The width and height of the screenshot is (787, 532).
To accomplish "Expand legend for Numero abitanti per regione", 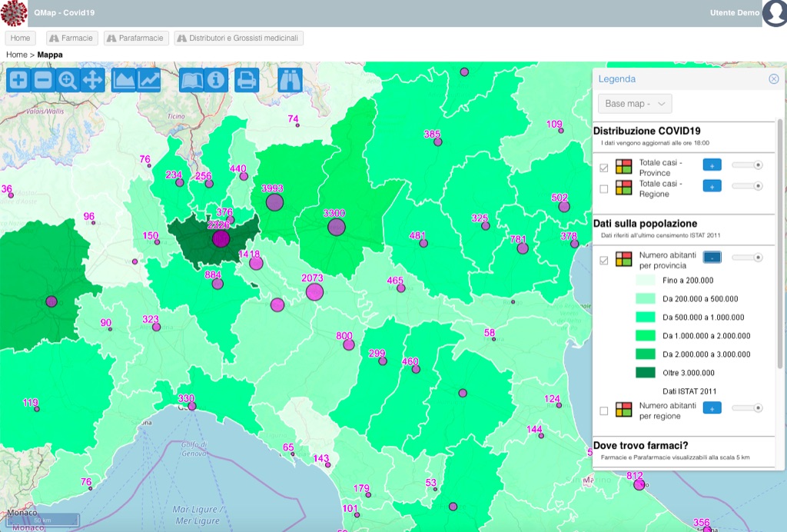I will point(712,407).
